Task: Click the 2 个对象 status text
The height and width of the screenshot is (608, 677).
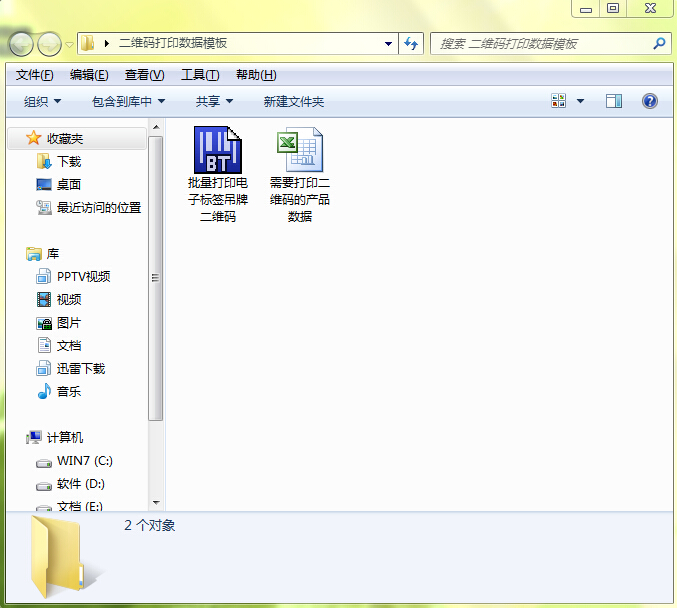Action: [149, 525]
